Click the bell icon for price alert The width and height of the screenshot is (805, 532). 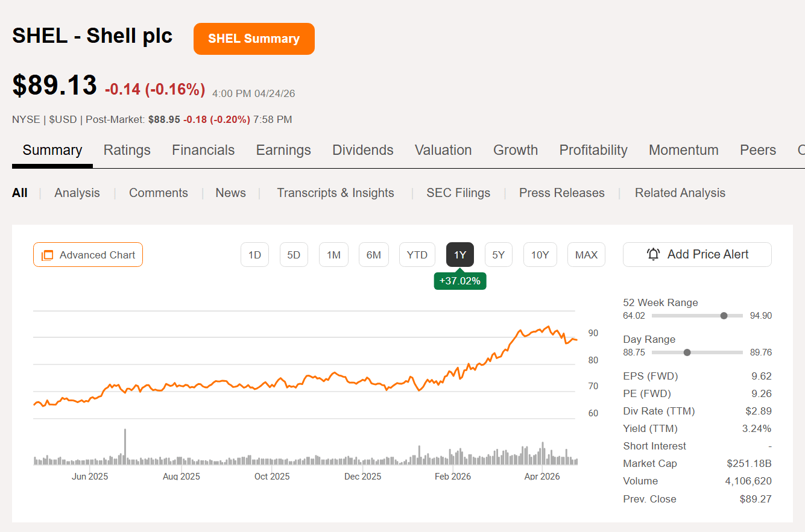[653, 254]
